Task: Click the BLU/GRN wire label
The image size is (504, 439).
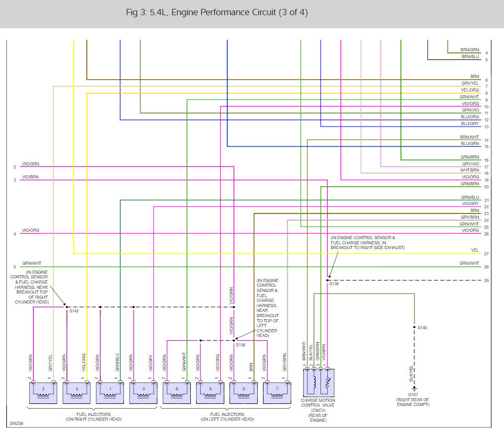Action: (470, 143)
